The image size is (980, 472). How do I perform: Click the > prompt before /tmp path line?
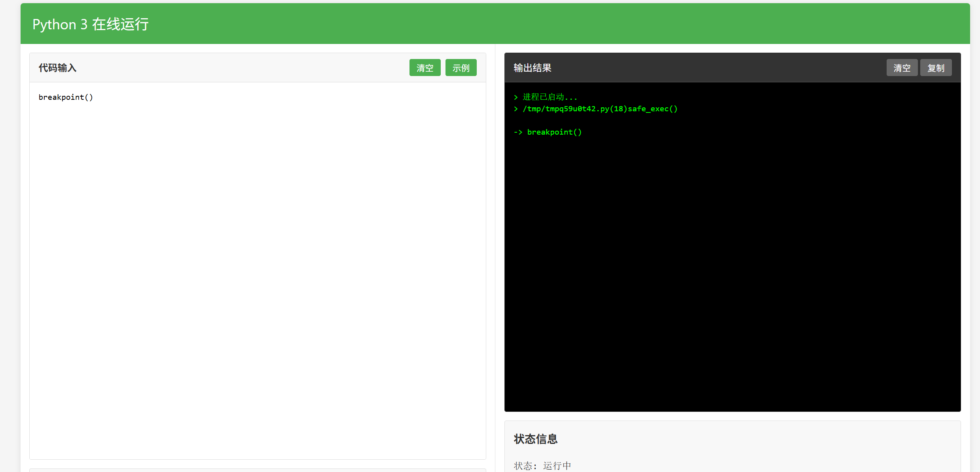516,109
